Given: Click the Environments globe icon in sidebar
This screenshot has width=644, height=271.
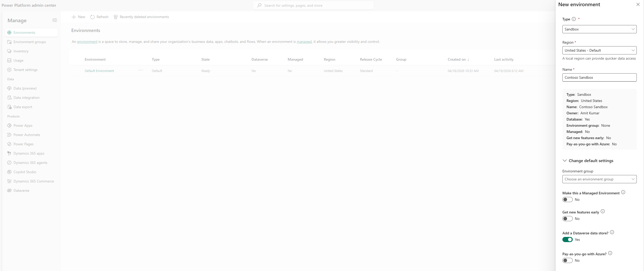Looking at the screenshot, I should click(9, 33).
